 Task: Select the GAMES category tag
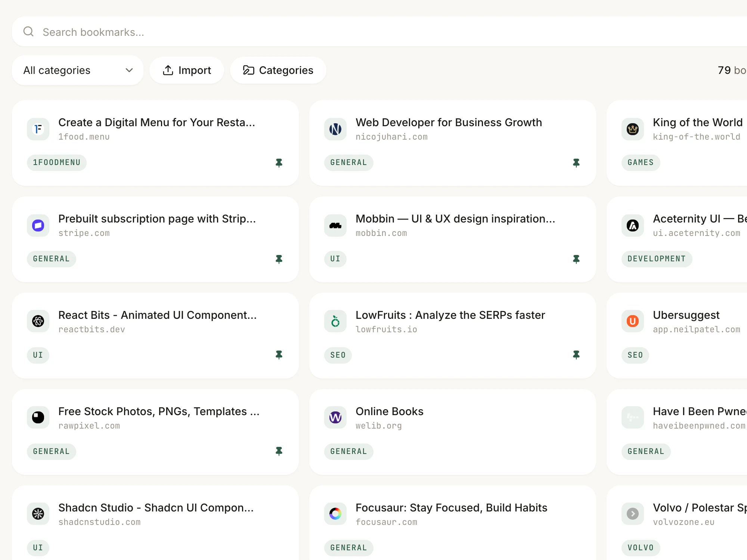tap(641, 162)
